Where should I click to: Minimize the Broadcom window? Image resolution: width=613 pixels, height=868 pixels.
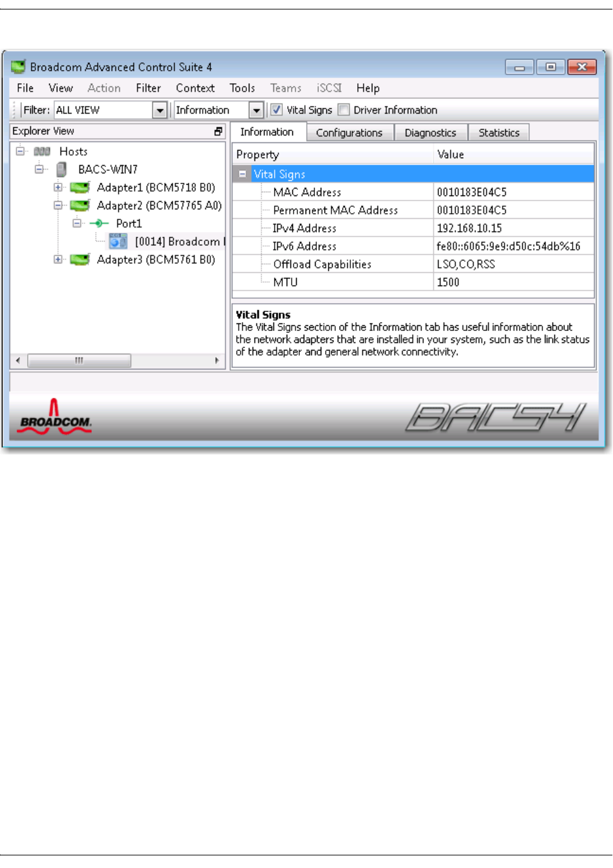click(520, 67)
